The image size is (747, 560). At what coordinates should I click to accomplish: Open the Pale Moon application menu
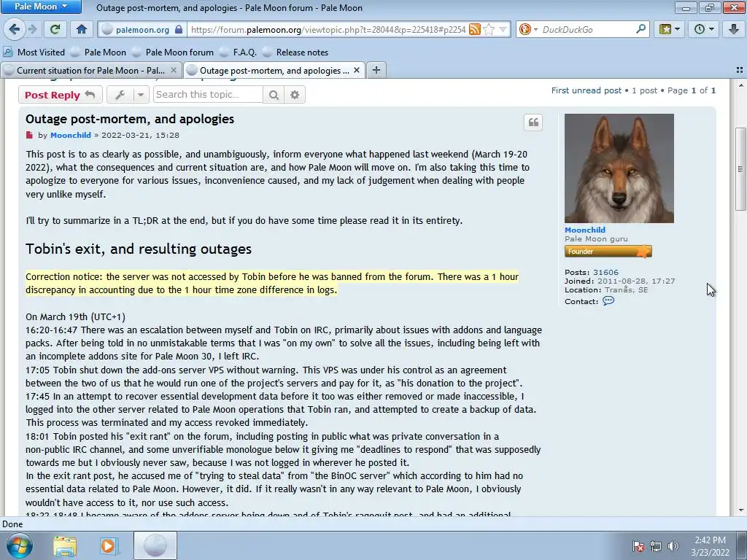tap(41, 7)
